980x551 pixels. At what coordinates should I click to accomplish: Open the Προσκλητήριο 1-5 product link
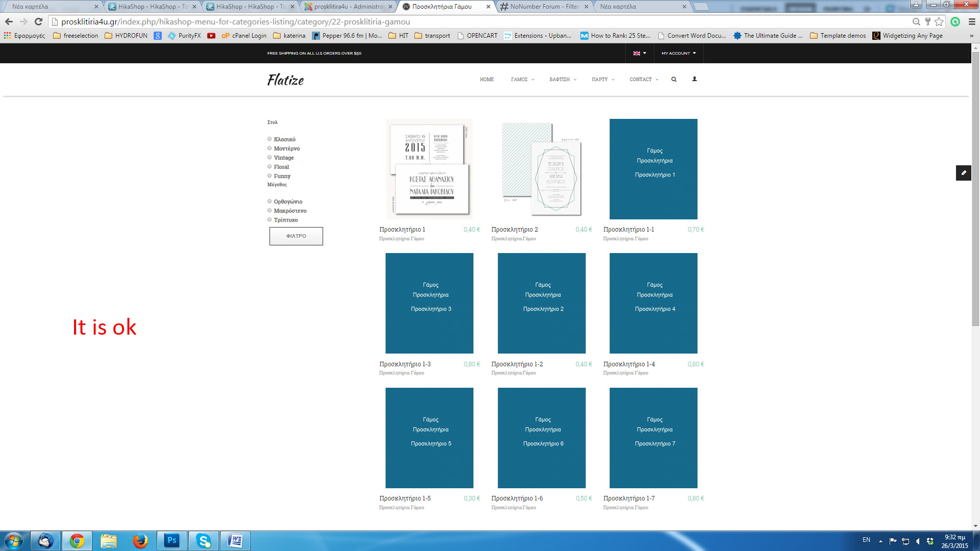pyautogui.click(x=405, y=498)
